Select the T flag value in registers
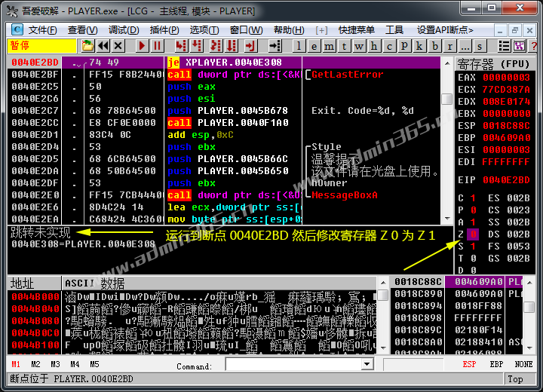This screenshot has height=392, width=543. coord(473,259)
